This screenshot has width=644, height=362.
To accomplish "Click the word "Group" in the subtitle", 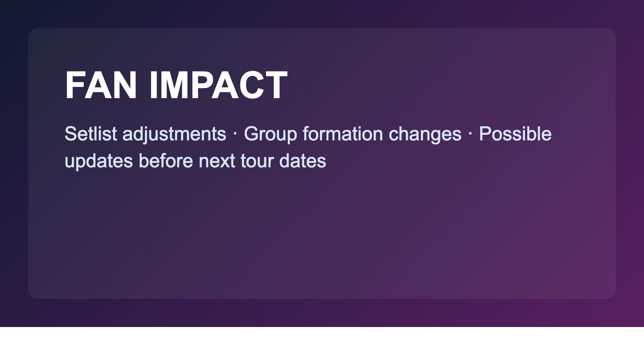I will [270, 134].
